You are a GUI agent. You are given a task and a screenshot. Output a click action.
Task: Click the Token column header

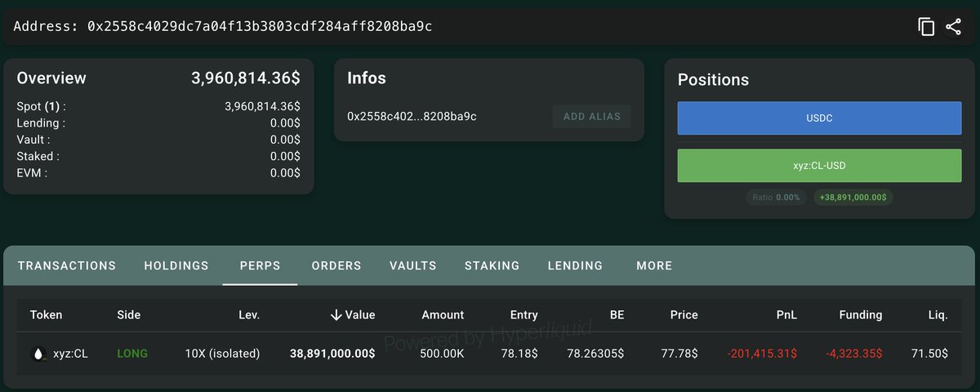[46, 314]
